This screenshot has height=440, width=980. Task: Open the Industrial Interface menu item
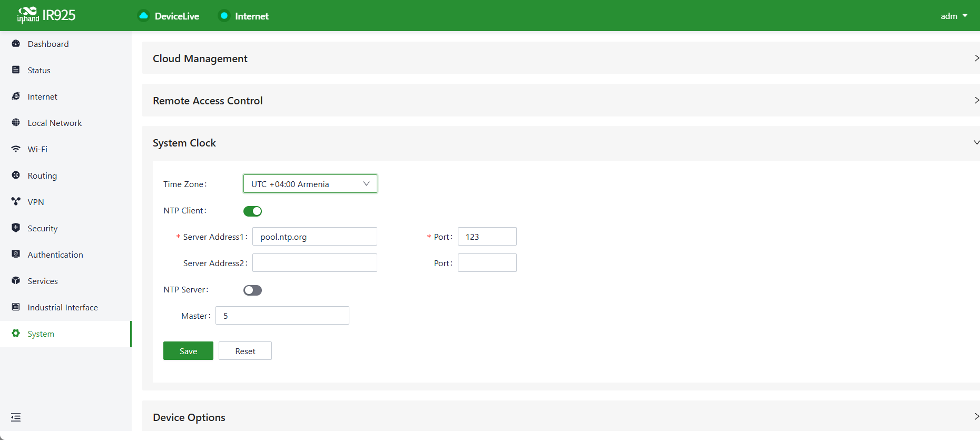pyautogui.click(x=66, y=307)
